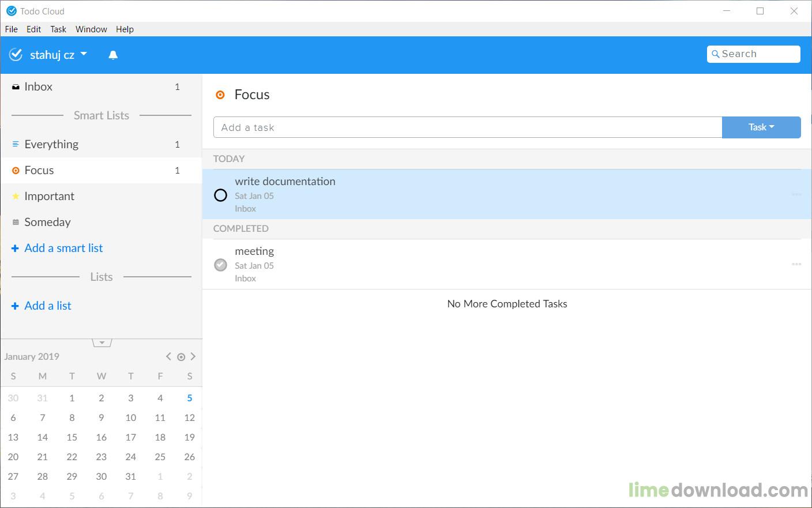Open the notifications bell
This screenshot has height=508, width=812.
tap(113, 55)
